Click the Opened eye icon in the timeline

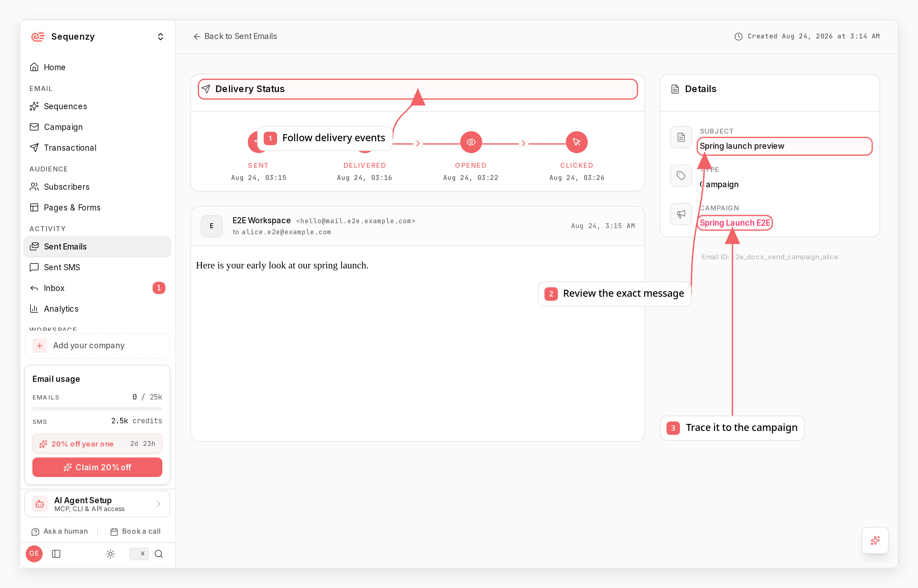pos(471,142)
